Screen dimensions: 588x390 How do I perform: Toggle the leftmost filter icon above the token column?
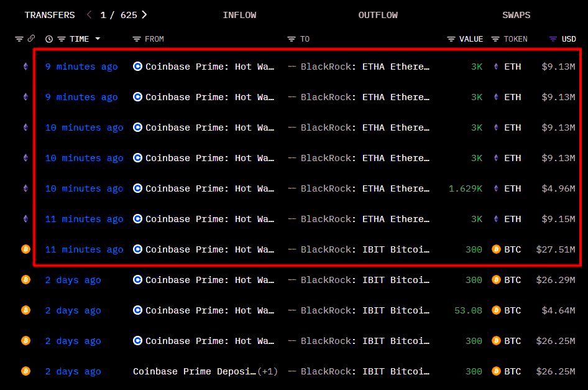19,39
